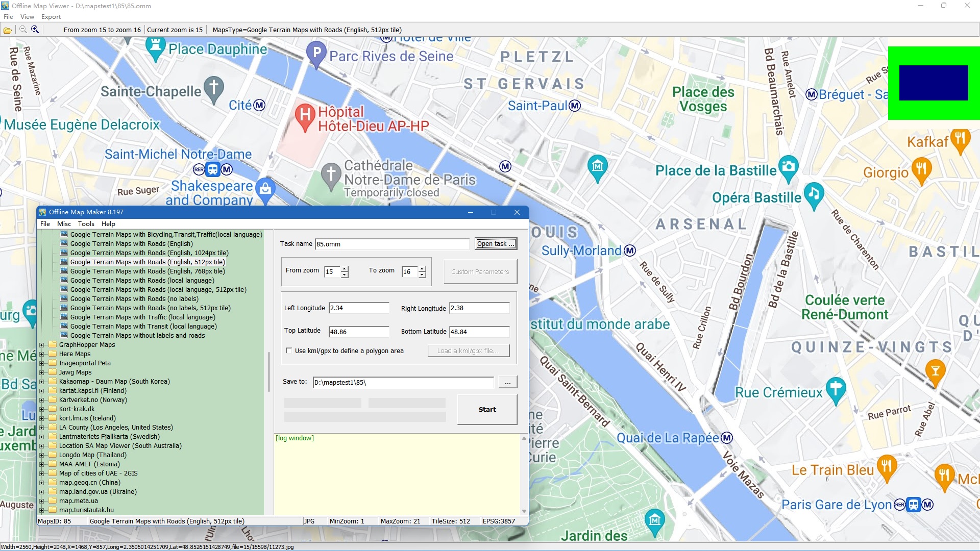Click the Task name input field

[x=392, y=244]
